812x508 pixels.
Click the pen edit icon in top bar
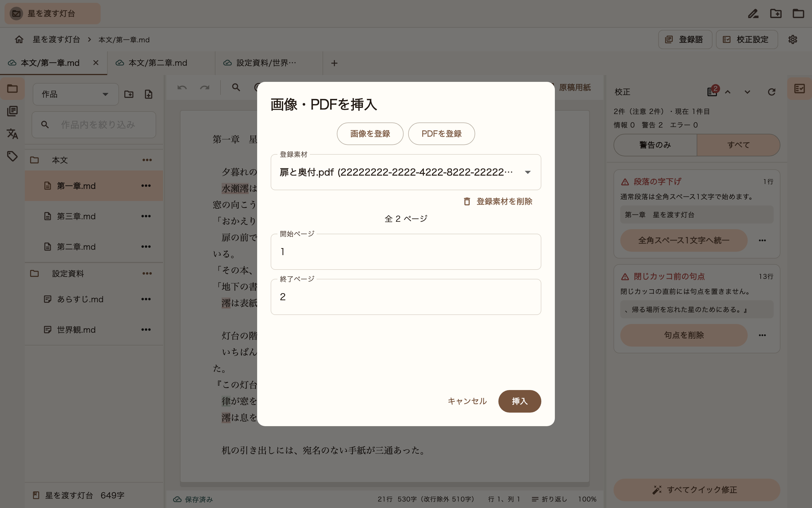click(753, 14)
